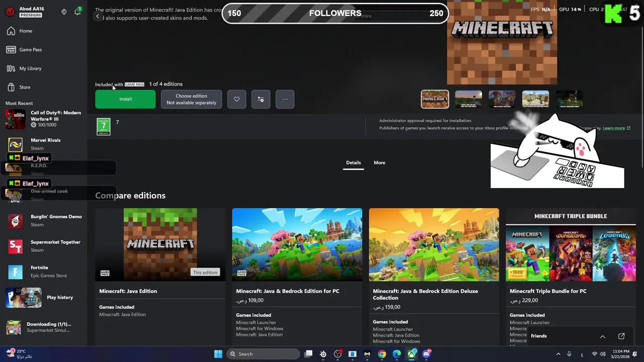Viewport: 644px width, 362px height.
Task: Add Minecraft to wishlist with heart icon
Action: (236, 99)
